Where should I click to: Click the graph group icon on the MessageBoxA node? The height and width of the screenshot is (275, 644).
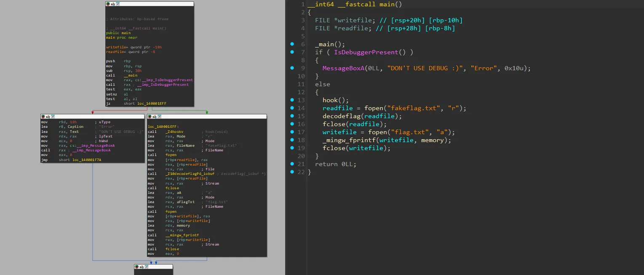point(53,116)
